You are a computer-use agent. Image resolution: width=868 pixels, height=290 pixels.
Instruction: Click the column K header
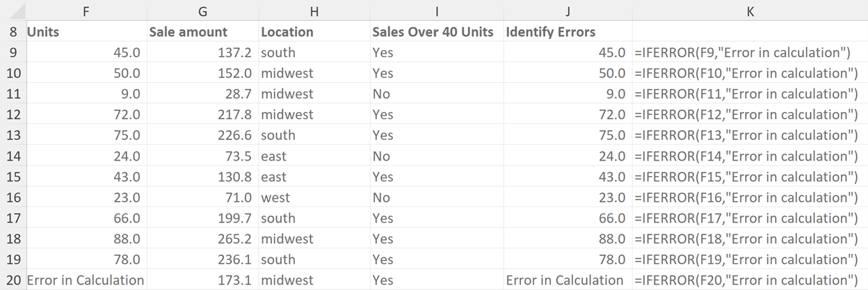coord(749,11)
